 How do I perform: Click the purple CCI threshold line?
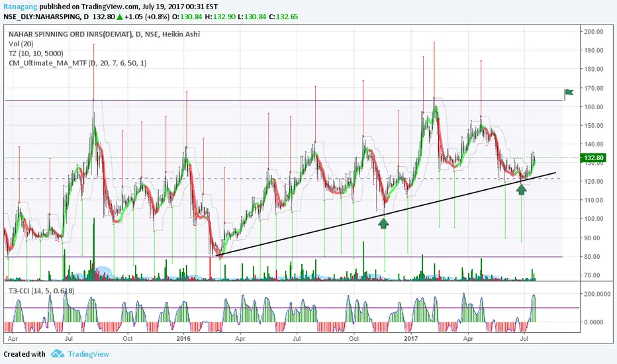[x=291, y=308]
